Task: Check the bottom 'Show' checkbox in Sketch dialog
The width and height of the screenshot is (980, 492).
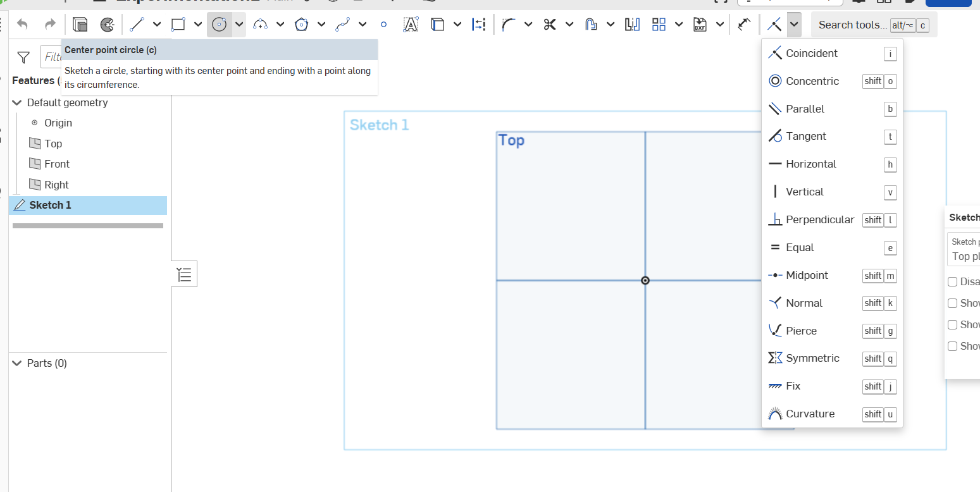Action: click(952, 347)
